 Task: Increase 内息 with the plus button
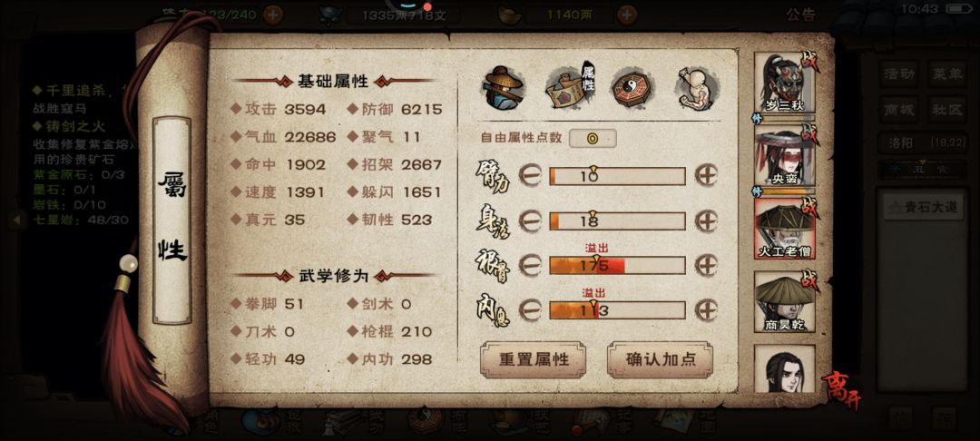click(706, 309)
